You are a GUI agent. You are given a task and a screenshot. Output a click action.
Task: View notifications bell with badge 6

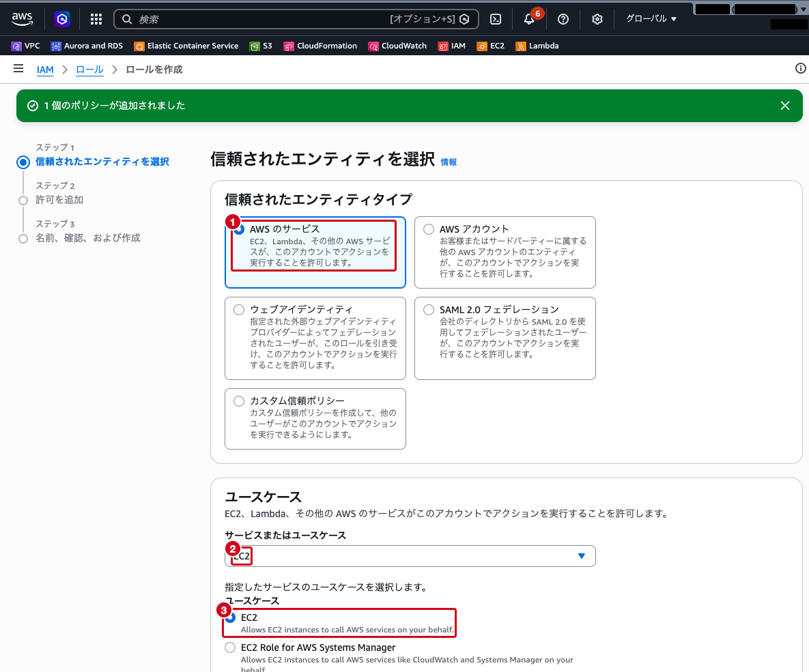pos(529,19)
